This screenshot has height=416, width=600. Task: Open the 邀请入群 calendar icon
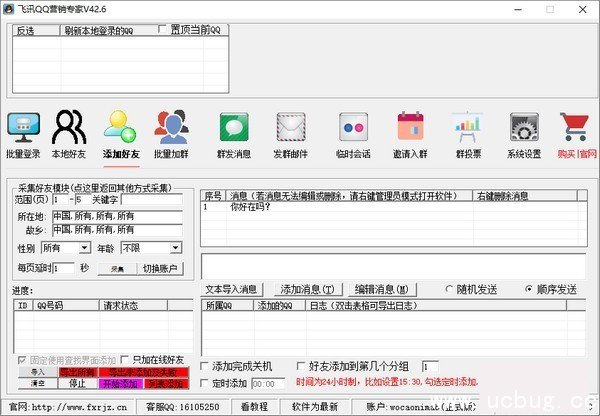[410, 135]
